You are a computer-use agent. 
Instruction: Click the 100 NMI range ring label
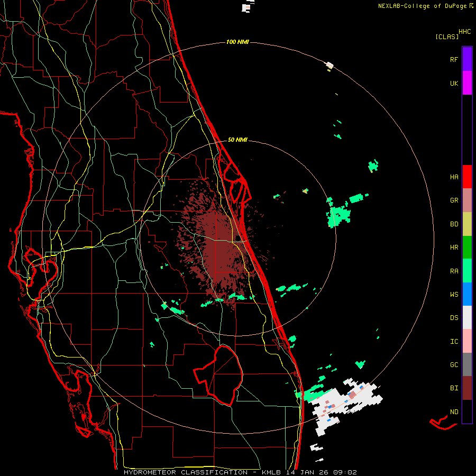tap(237, 42)
